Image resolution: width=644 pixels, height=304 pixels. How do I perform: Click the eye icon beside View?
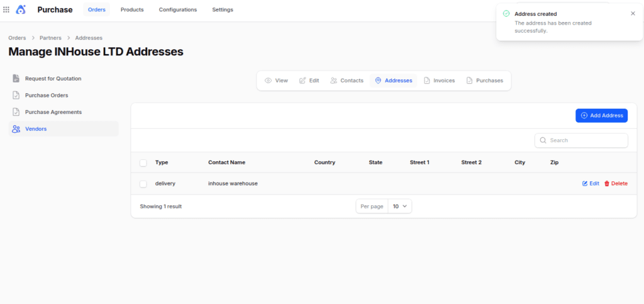click(268, 81)
